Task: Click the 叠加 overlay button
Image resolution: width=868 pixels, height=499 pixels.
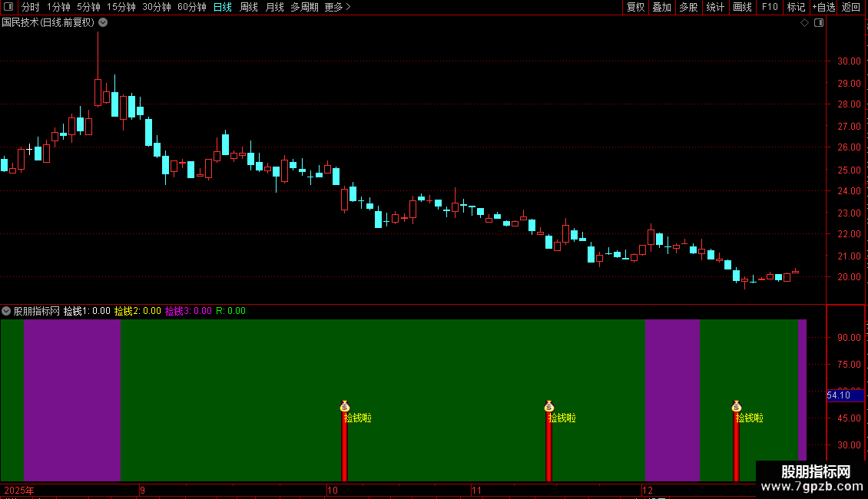Action: pos(661,7)
